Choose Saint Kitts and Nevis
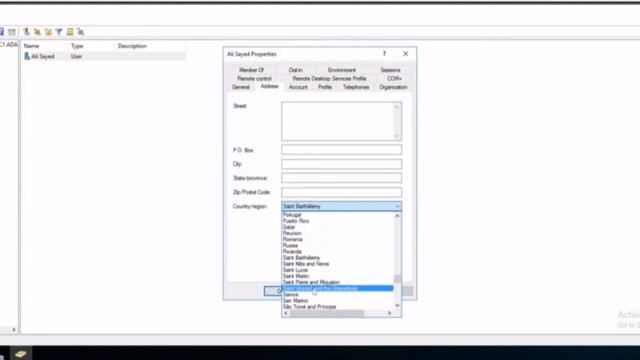The width and height of the screenshot is (640, 360). click(x=306, y=264)
